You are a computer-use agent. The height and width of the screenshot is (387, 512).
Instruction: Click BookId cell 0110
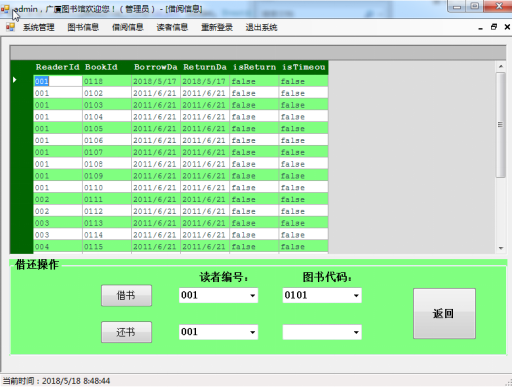[107, 187]
